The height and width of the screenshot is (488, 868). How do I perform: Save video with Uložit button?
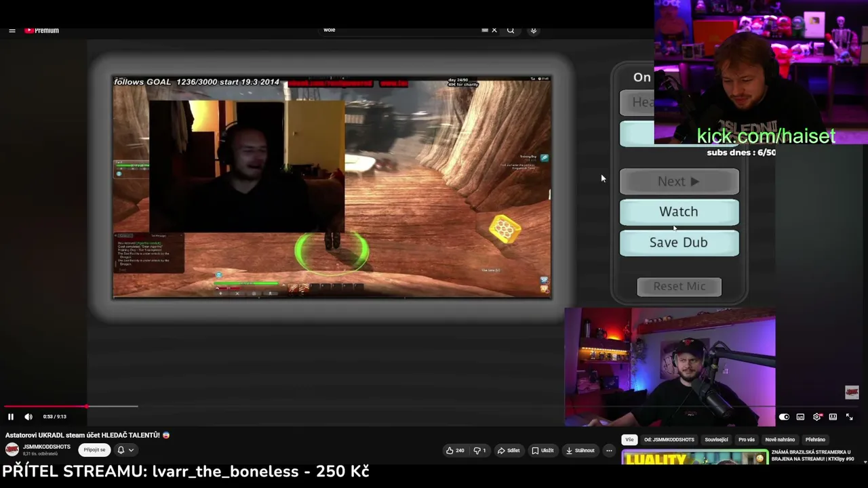point(542,451)
